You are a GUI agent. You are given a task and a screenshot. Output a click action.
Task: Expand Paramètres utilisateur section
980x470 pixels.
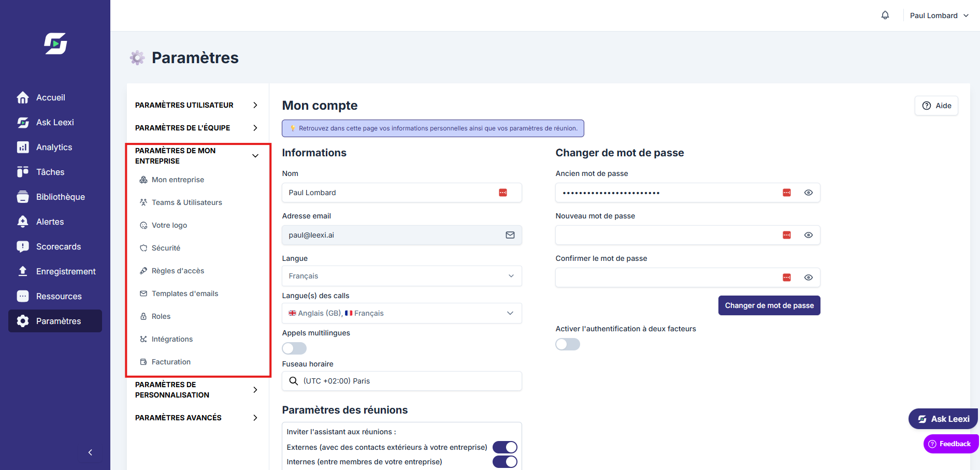point(197,105)
